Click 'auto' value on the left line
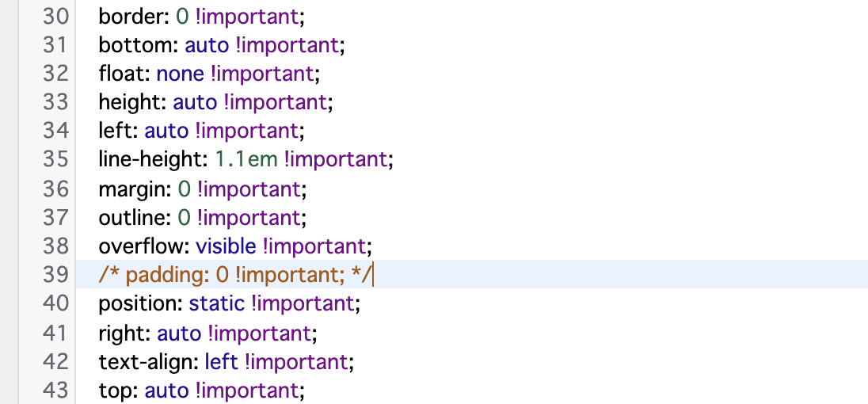The width and height of the screenshot is (868, 404). point(166,131)
